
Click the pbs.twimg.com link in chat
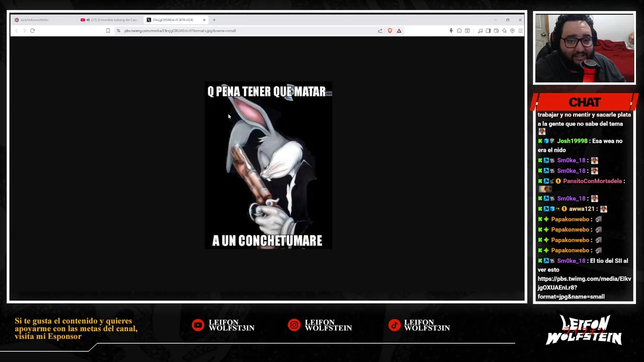tap(584, 288)
